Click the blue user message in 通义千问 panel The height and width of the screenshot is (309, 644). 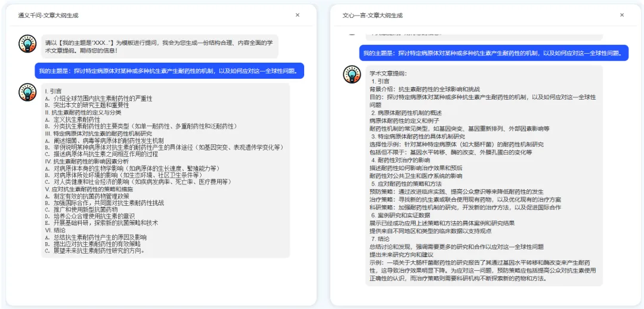[x=169, y=70]
